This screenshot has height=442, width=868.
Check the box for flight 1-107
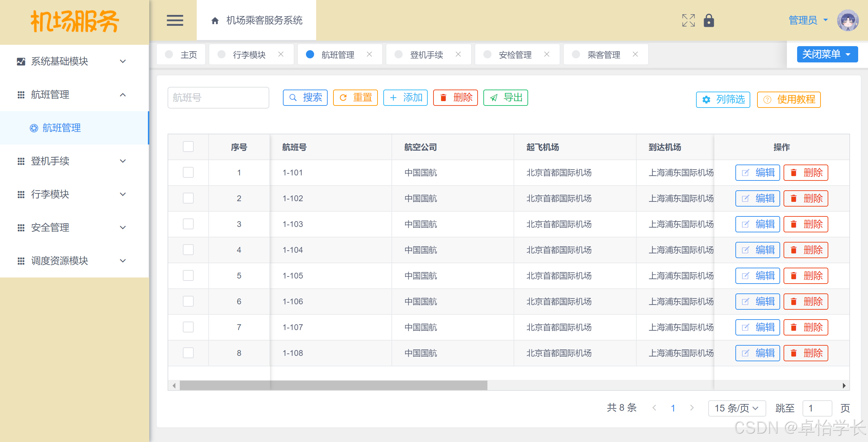188,327
